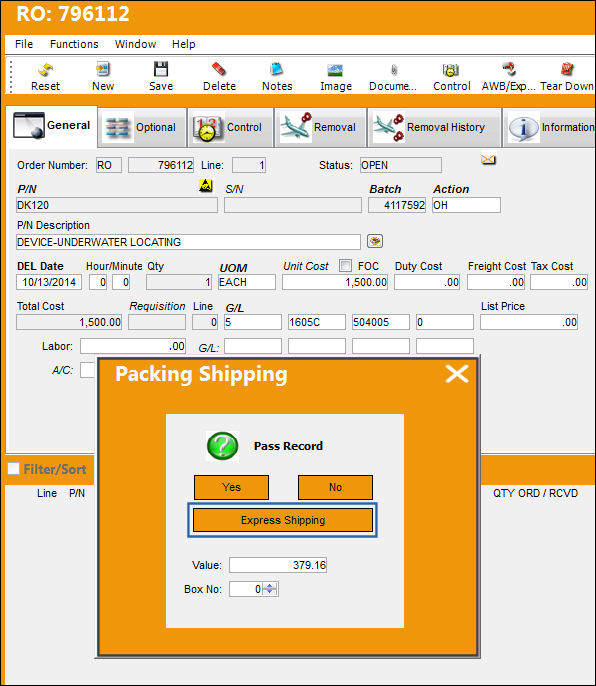Click the Tear Down toolbar icon
Image resolution: width=596 pixels, height=686 pixels.
567,70
